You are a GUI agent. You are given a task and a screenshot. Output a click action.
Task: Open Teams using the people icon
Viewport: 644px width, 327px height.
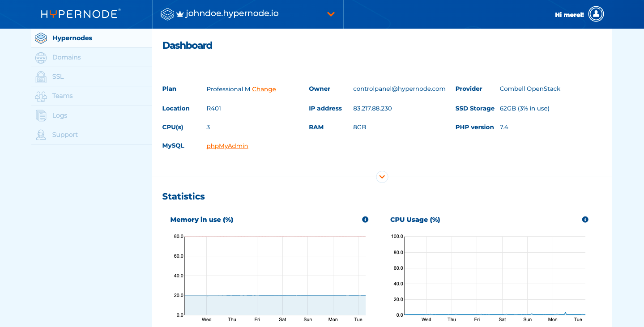pyautogui.click(x=41, y=96)
